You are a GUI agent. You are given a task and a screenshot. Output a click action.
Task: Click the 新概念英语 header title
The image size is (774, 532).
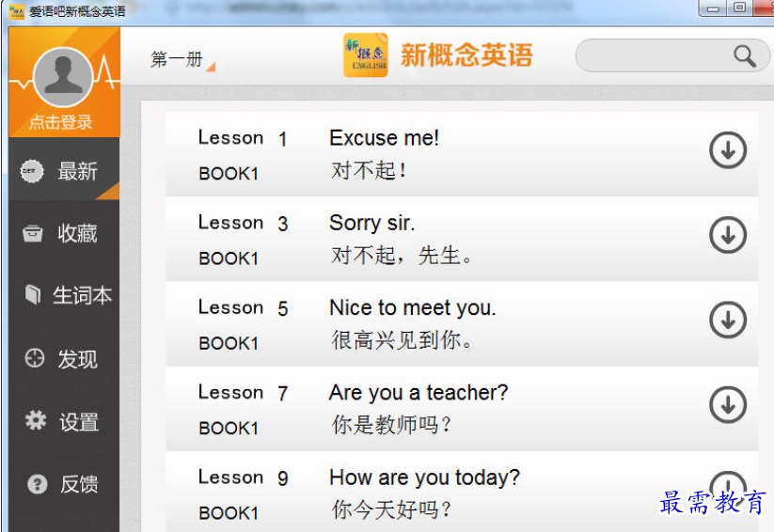point(466,55)
